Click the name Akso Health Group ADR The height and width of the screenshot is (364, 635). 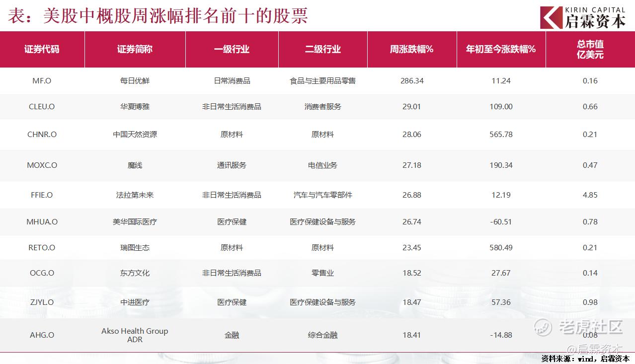click(135, 335)
